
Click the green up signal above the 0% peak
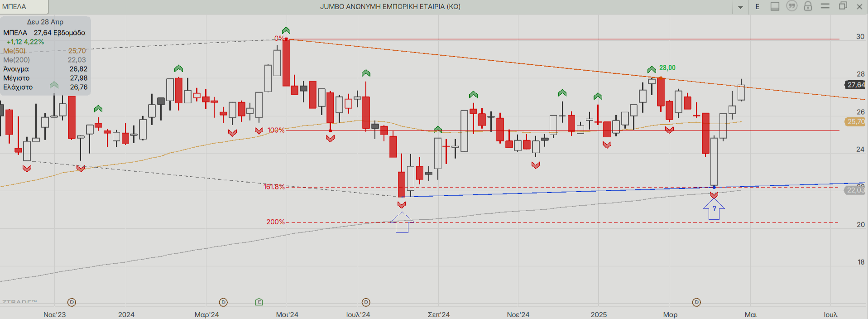pos(286,31)
